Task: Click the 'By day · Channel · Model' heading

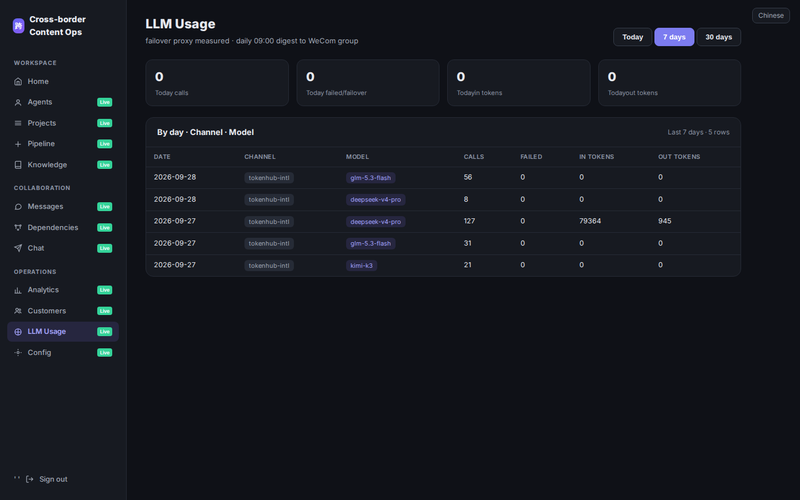Action: (205, 132)
